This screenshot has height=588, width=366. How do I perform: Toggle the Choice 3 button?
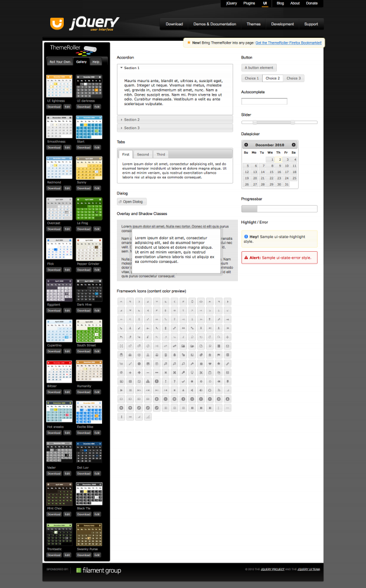click(x=294, y=79)
